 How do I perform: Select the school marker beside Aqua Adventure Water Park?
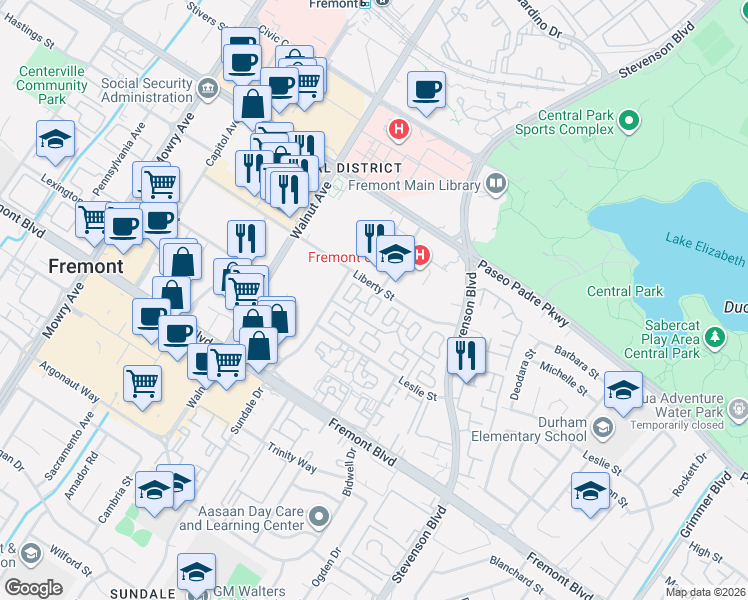point(623,391)
